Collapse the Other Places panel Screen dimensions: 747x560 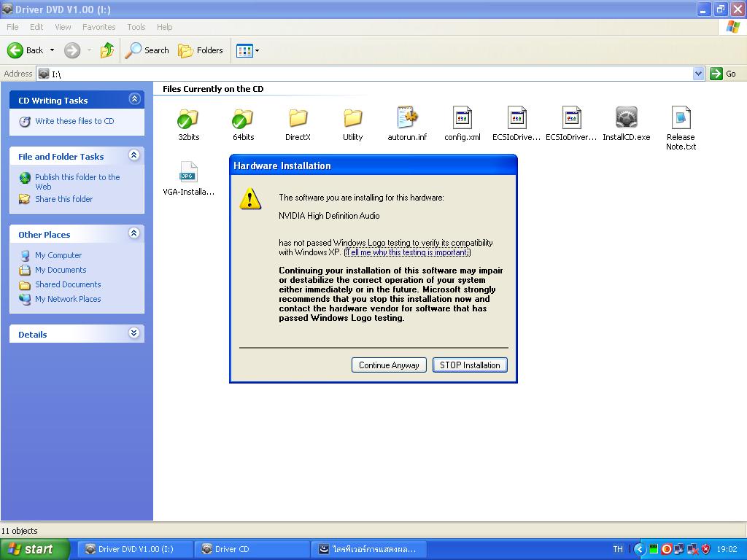pos(134,233)
